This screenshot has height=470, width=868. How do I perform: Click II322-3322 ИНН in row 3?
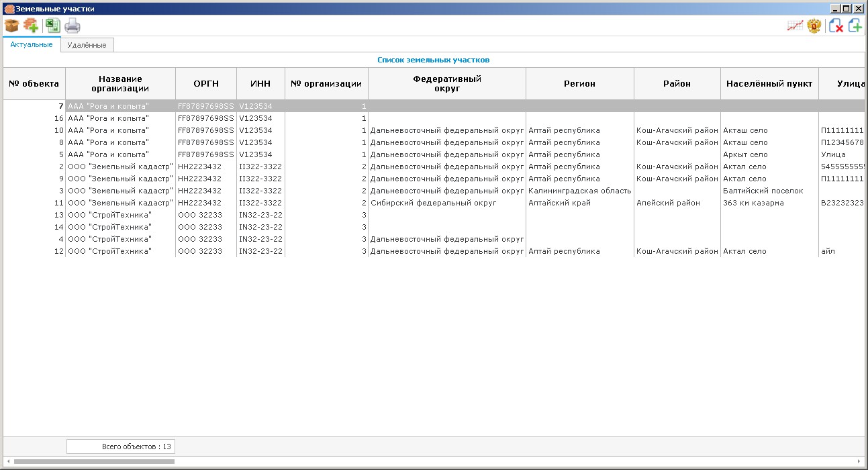coord(260,191)
